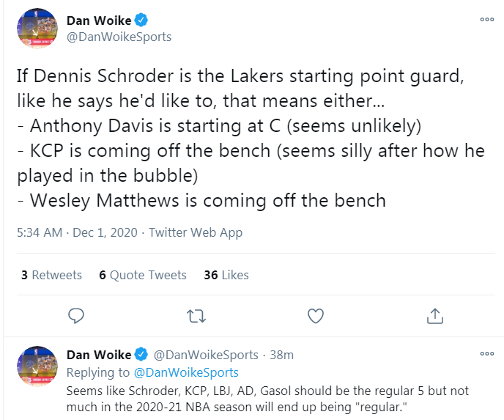Open Dan Woike's avatar on main tweet

37,29
